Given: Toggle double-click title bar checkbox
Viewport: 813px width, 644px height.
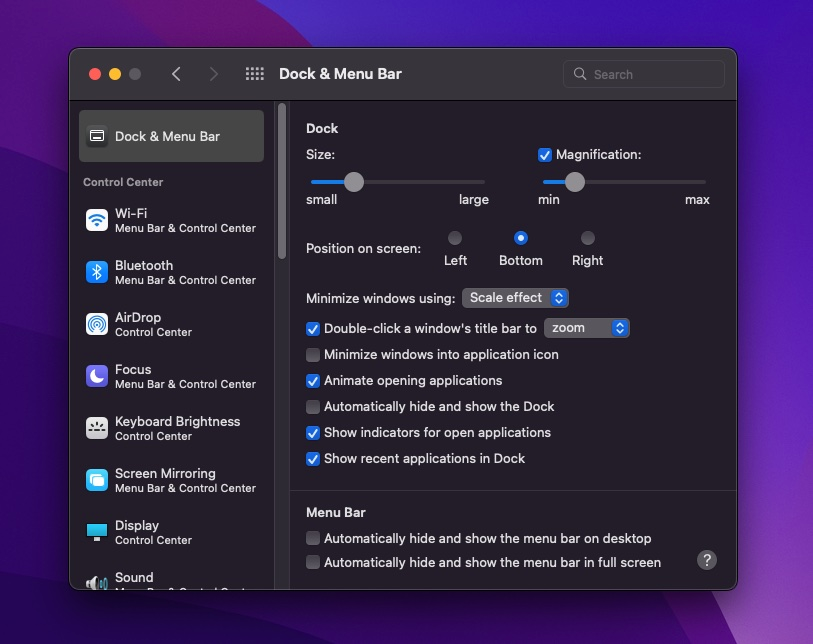Looking at the screenshot, I should tap(313, 329).
